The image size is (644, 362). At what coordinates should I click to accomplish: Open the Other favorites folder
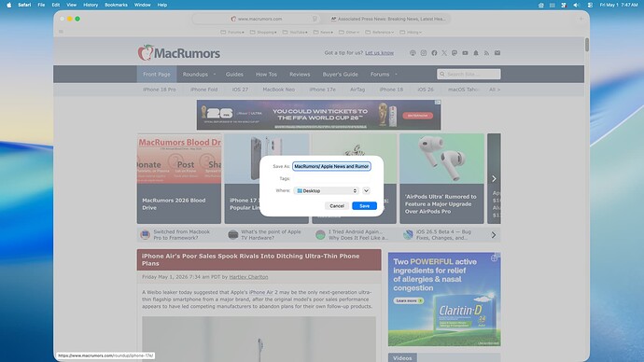(349, 32)
